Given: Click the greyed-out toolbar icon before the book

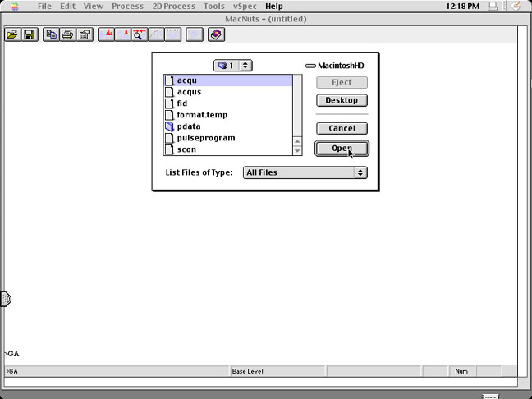Looking at the screenshot, I should click(x=195, y=34).
